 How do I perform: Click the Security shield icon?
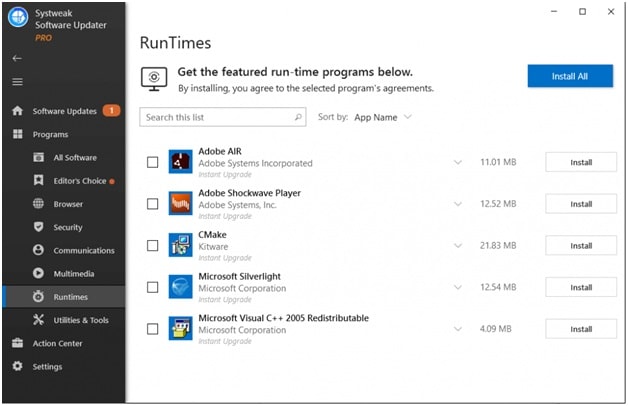tap(38, 227)
